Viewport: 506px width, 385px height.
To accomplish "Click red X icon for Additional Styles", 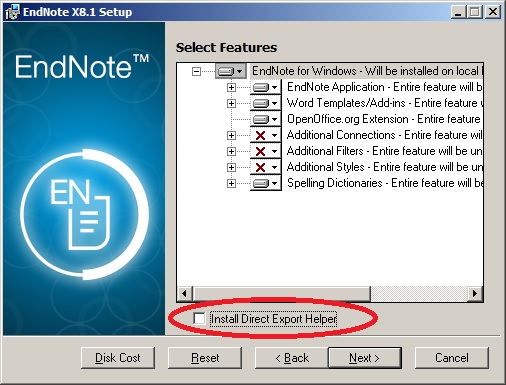I will point(266,167).
